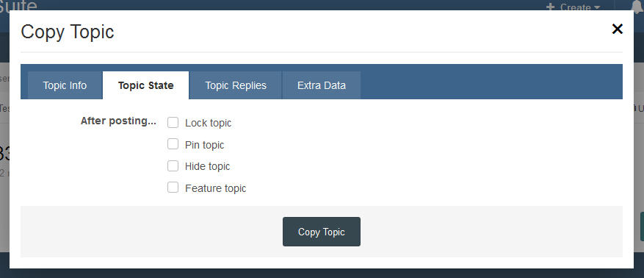Open the notifications bell
The width and height of the screenshot is (644, 278).
(x=638, y=7)
